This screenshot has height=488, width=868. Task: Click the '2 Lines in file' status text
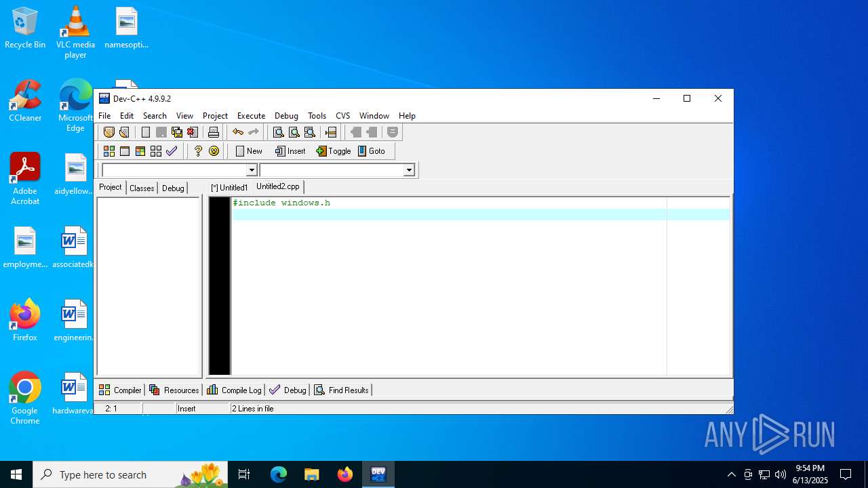(253, 409)
